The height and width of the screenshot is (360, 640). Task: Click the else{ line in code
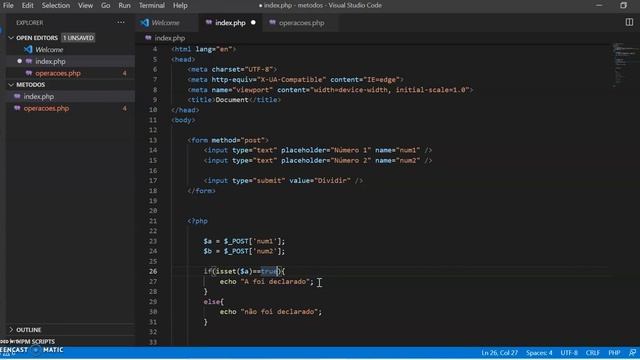click(x=213, y=302)
